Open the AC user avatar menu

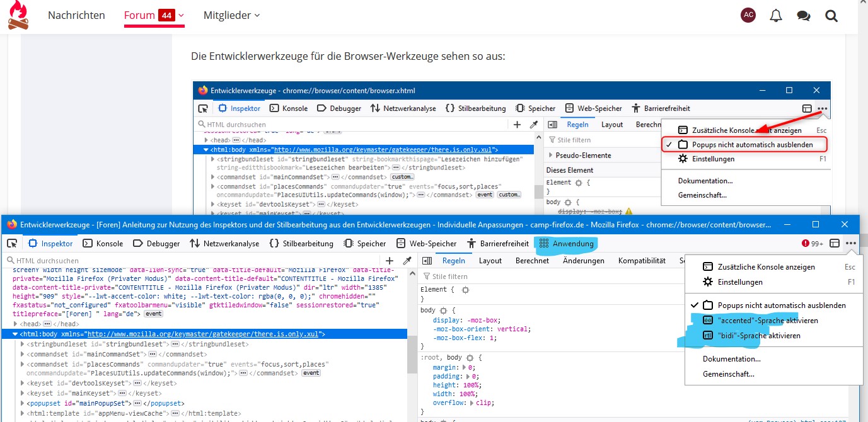(x=748, y=16)
